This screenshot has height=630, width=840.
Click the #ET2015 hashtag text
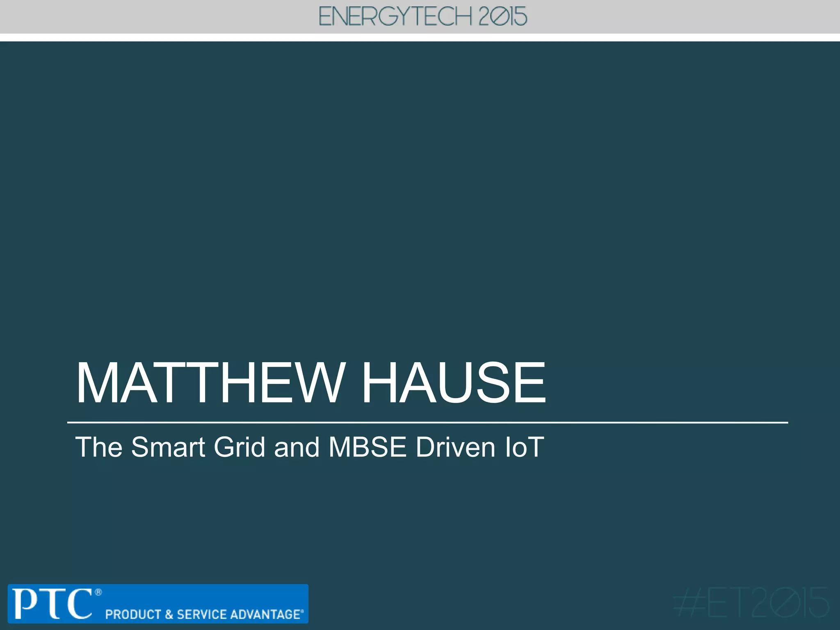coord(751,603)
